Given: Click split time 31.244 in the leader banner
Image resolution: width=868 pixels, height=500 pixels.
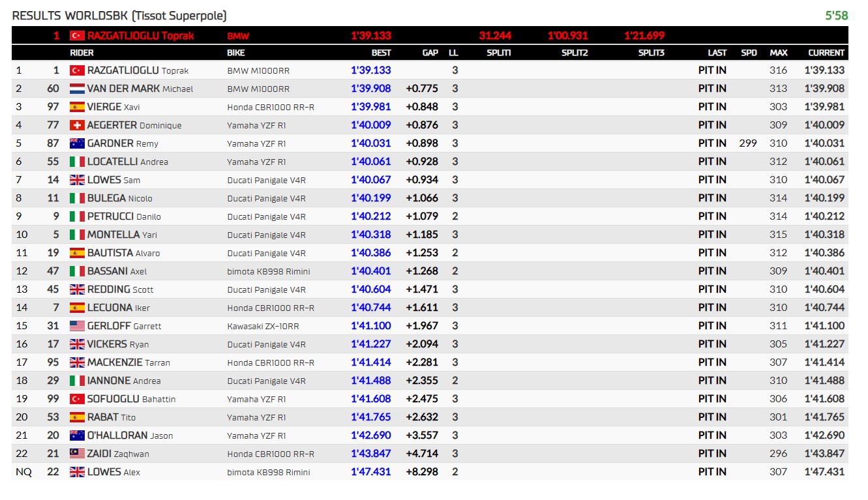Looking at the screenshot, I should tap(495, 36).
